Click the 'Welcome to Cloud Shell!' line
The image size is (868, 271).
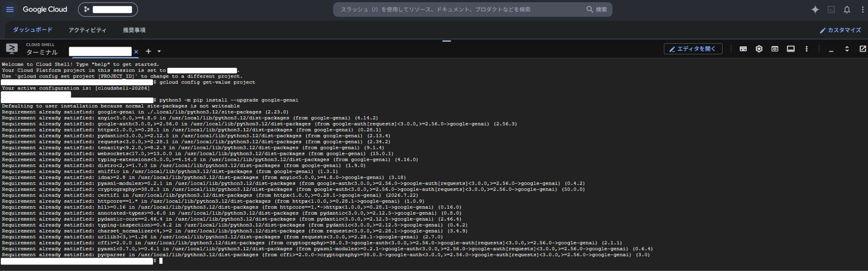[81, 64]
